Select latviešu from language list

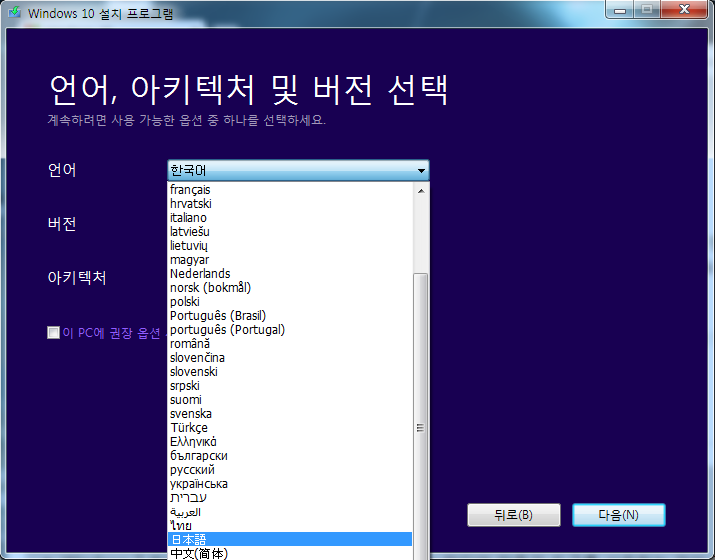(290, 232)
